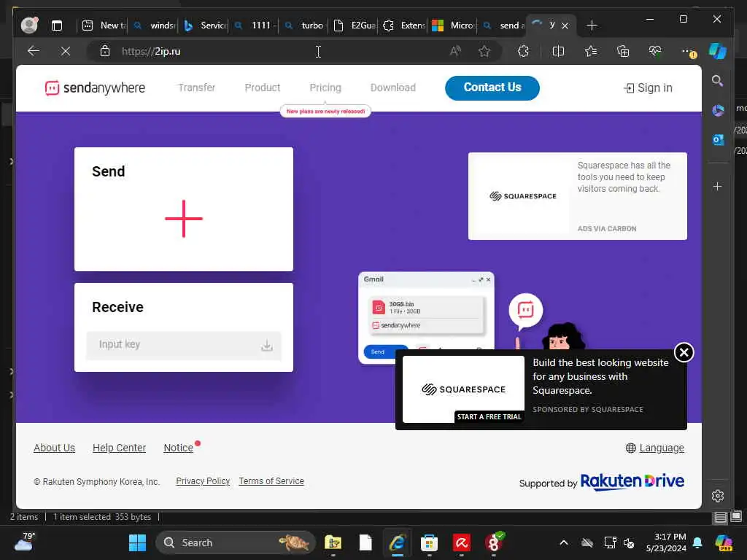747x560 pixels.
Task: Open Browser essentials heart icon
Action: point(655,51)
